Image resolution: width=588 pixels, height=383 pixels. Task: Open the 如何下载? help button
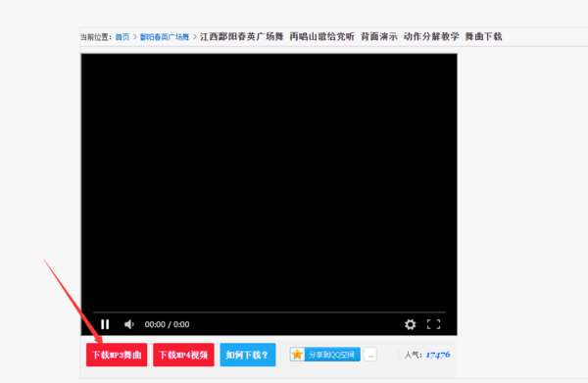[248, 355]
